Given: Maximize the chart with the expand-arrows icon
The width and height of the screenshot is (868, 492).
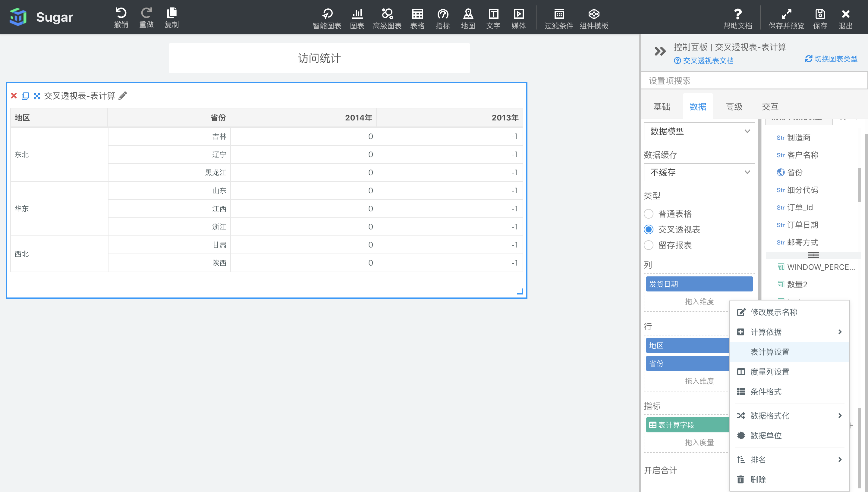Looking at the screenshot, I should coord(37,96).
